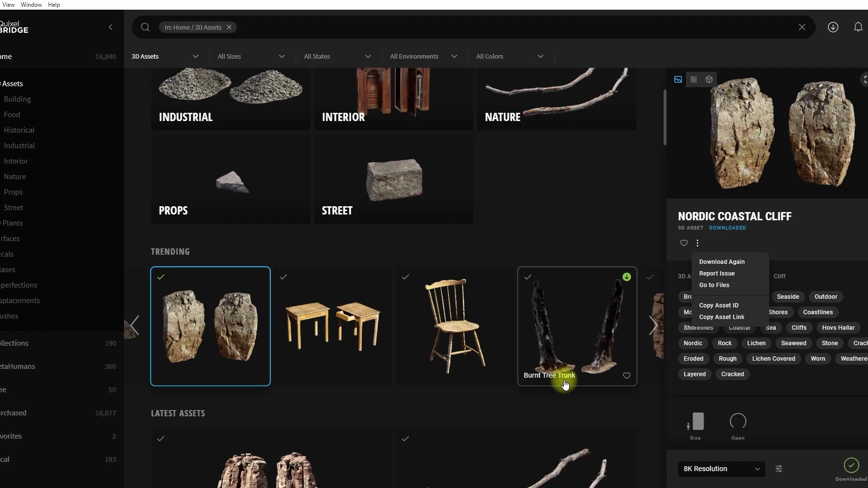Select Report Issue from context menu
This screenshot has height=488, width=868.
(717, 274)
